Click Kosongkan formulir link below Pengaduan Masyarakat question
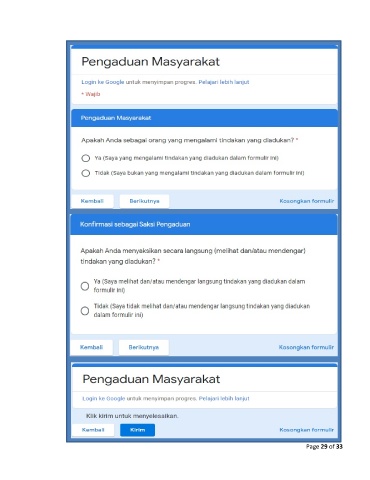Image resolution: width=370 pixels, height=480 pixels. (x=307, y=201)
